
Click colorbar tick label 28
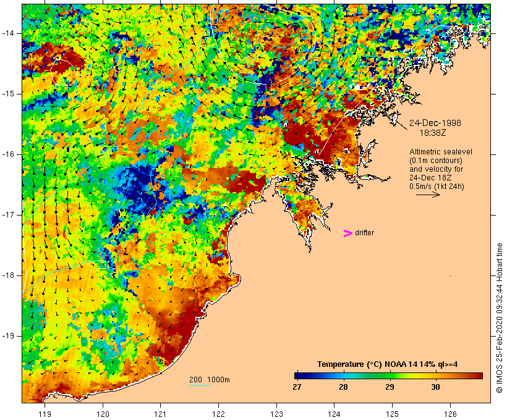pos(343,387)
